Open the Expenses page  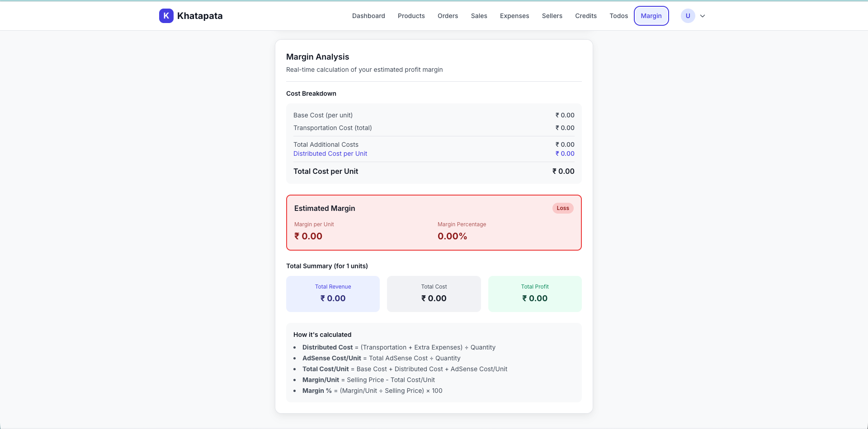point(514,16)
